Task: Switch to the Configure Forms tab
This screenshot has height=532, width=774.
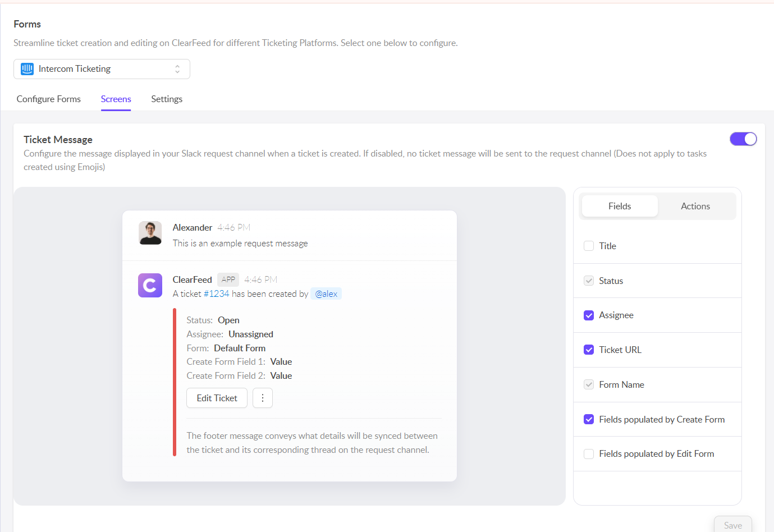Action: (x=49, y=99)
